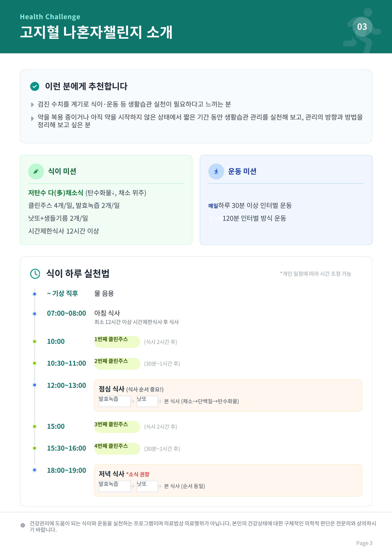Click the walking person icon beside 운동 미션
This screenshot has width=392, height=555.
(x=216, y=171)
